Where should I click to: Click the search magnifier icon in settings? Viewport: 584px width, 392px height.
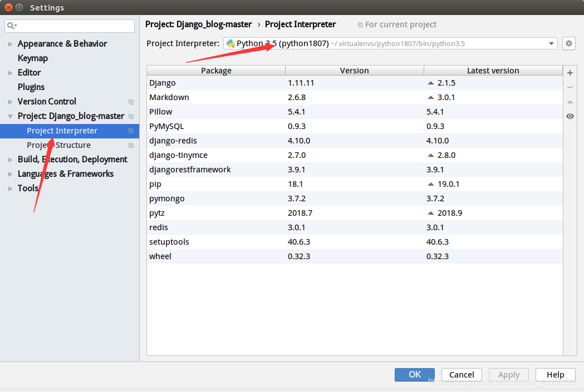11,26
